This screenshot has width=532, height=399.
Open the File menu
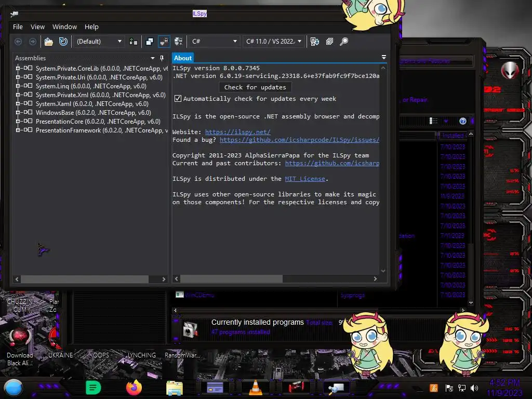(18, 27)
